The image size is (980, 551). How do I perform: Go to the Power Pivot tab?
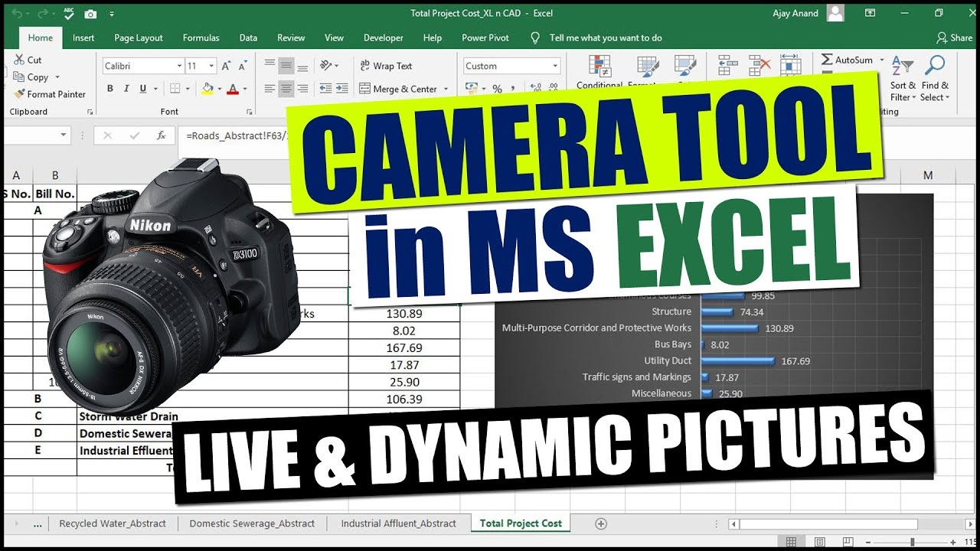(485, 37)
